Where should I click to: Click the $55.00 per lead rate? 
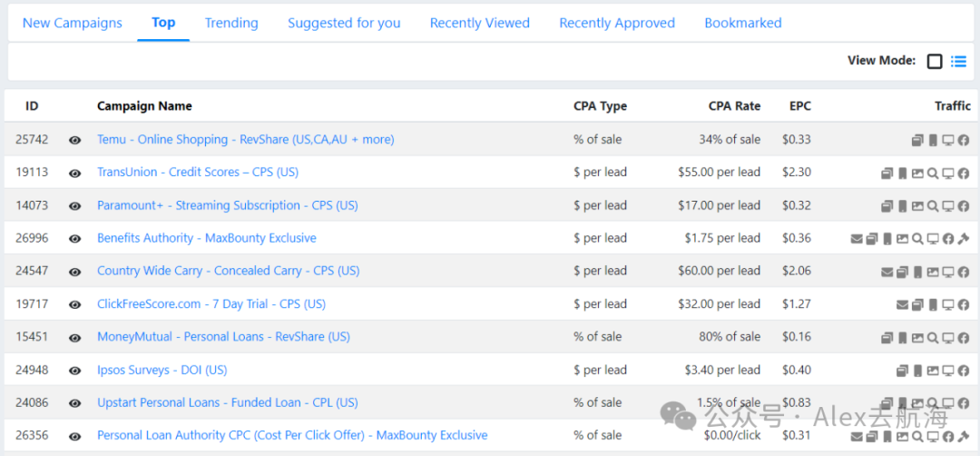click(x=719, y=172)
